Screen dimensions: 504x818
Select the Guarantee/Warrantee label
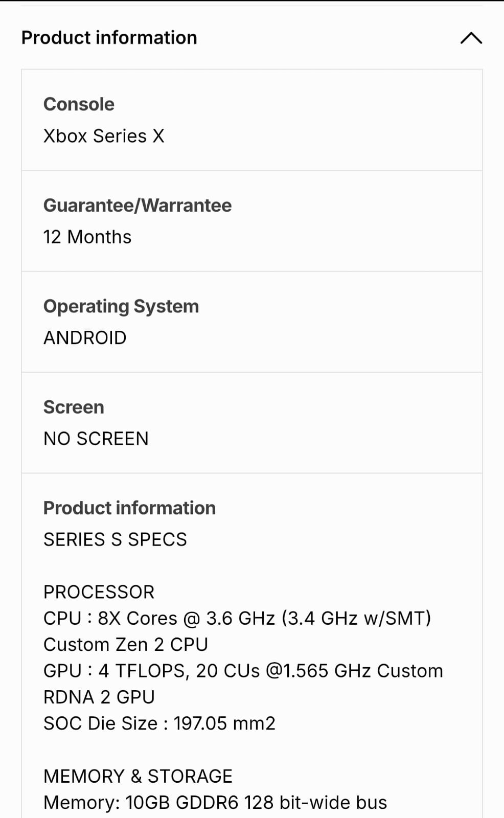(x=137, y=206)
